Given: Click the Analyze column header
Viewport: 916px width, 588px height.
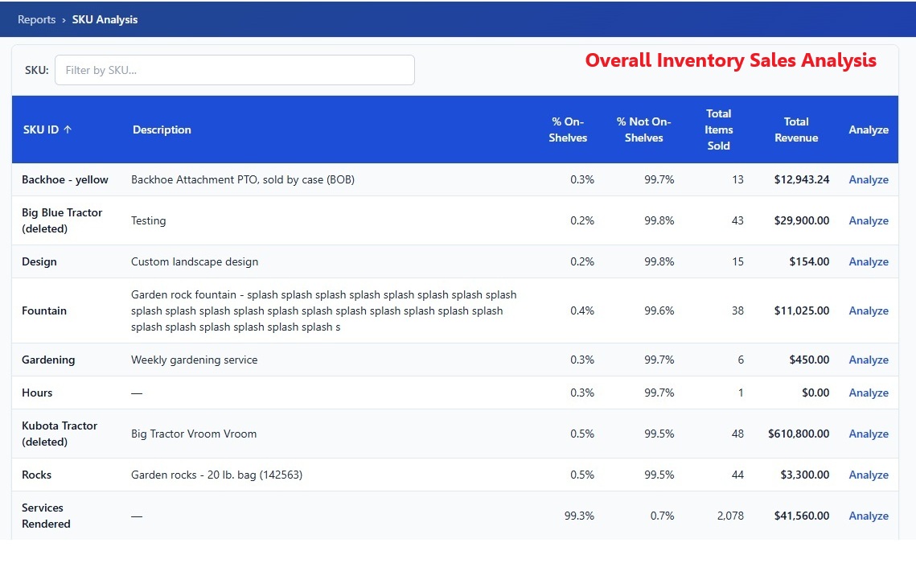Looking at the screenshot, I should [x=869, y=130].
